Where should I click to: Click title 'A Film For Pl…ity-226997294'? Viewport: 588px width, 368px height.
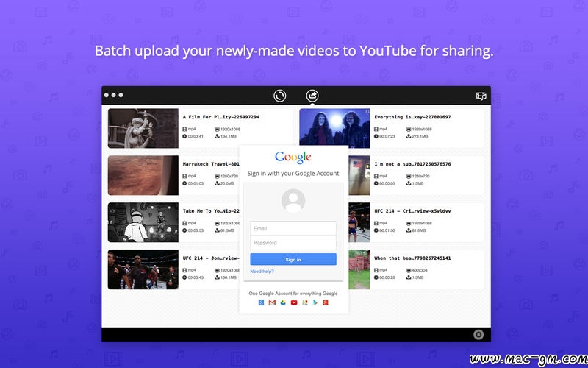tap(221, 117)
